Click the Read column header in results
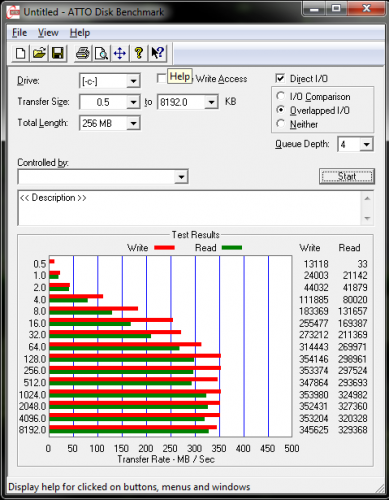 [x=349, y=248]
